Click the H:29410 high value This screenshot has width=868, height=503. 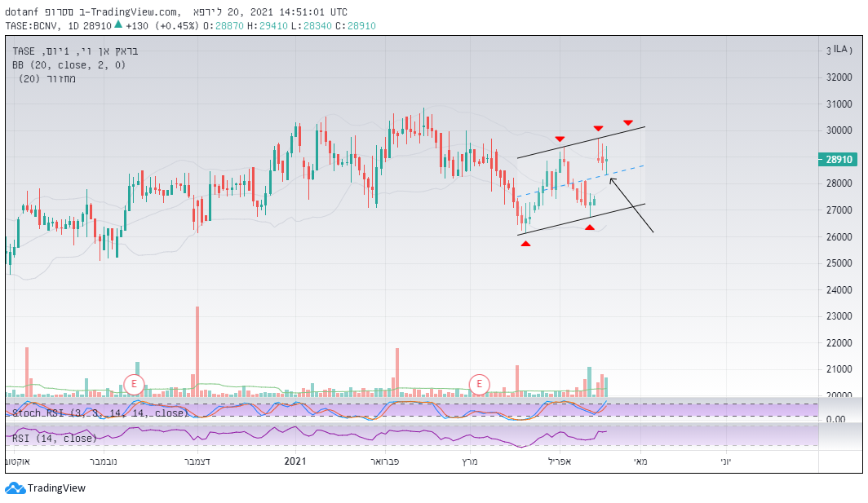268,26
